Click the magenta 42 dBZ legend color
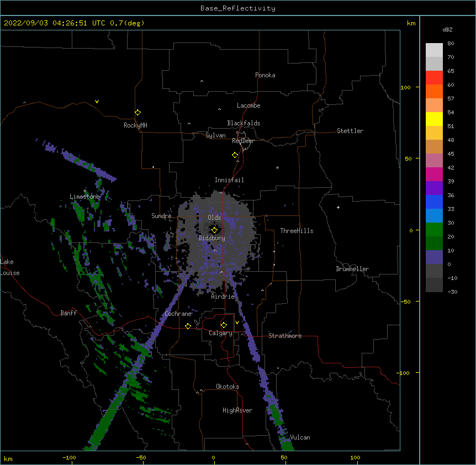The image size is (476, 465). tap(434, 174)
